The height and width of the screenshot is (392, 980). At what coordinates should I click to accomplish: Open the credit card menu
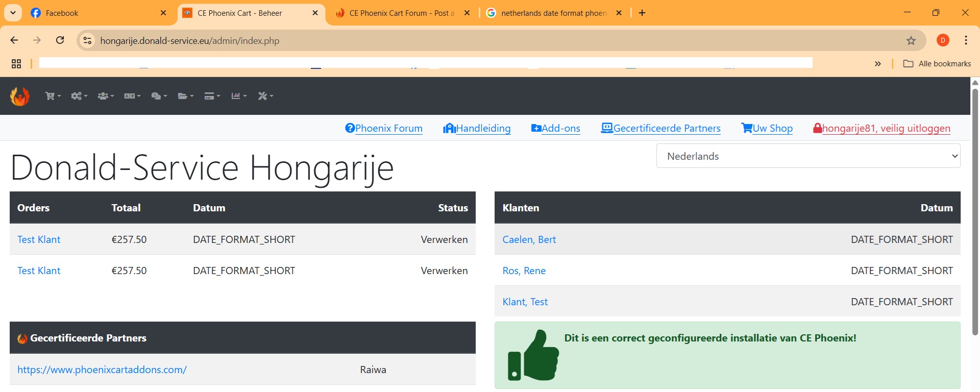coord(212,96)
